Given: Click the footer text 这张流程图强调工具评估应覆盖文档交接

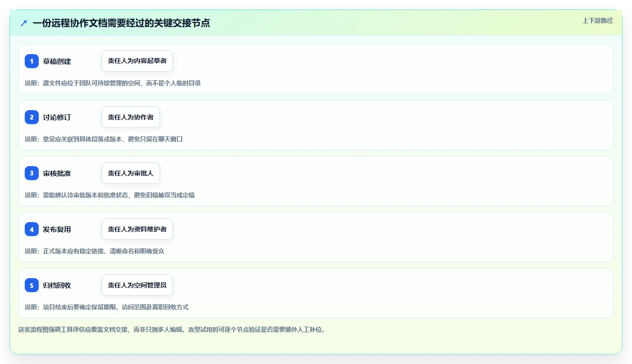Looking at the screenshot, I should [171, 329].
